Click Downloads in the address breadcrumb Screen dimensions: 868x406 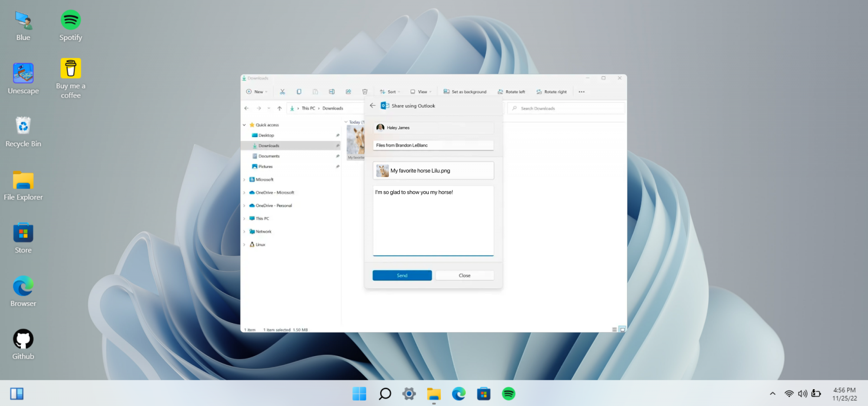coord(332,108)
